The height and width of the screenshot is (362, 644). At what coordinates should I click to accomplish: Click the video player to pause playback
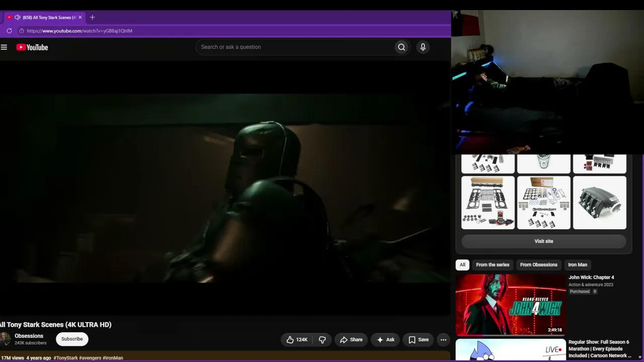(x=225, y=188)
